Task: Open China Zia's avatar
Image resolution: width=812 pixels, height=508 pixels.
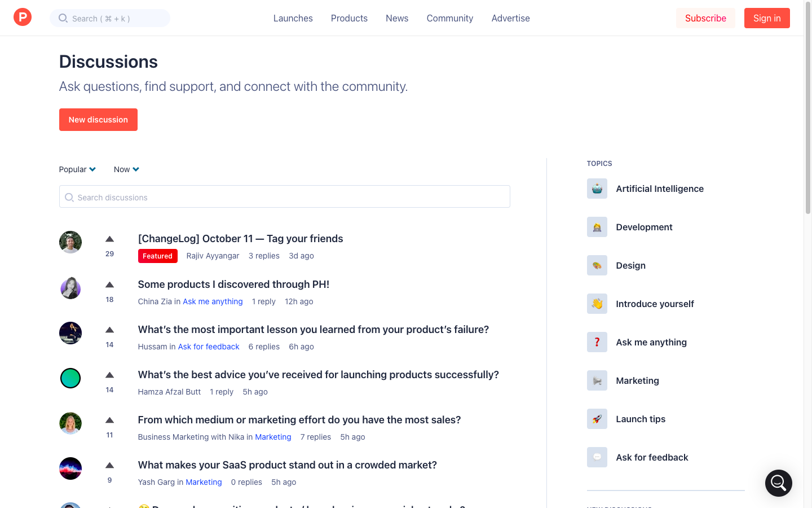Action: 70,288
